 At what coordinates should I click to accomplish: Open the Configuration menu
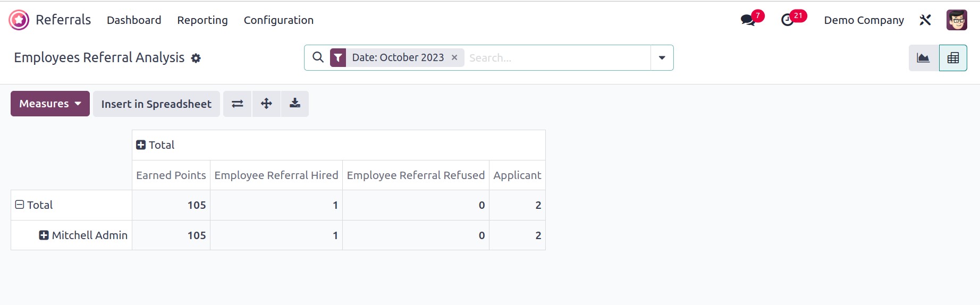278,20
